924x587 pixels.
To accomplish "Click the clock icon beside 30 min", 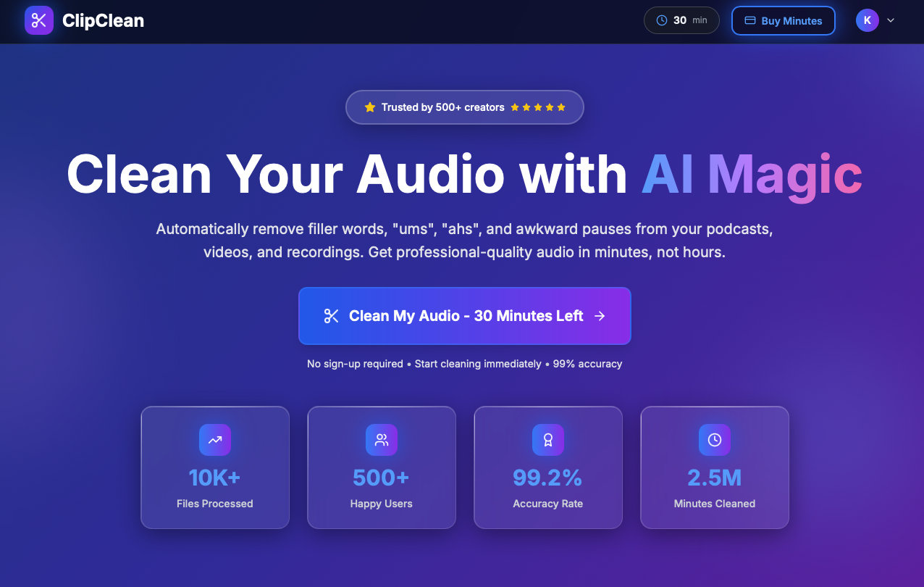I will pyautogui.click(x=661, y=20).
